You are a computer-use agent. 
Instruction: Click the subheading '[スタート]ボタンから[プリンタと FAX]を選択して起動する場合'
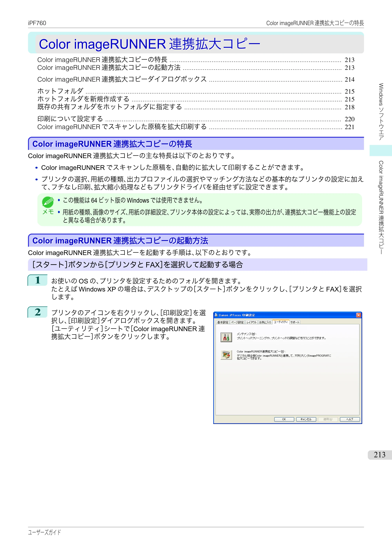(x=138, y=265)
